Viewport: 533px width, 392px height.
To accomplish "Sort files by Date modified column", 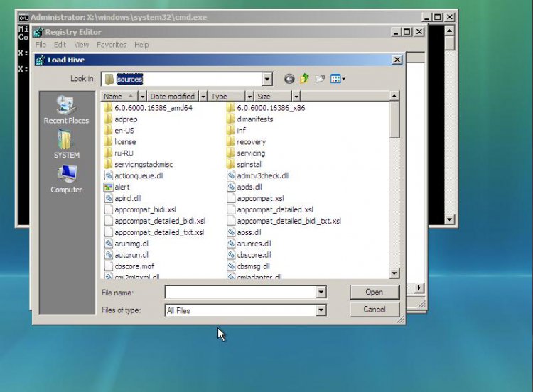I will coord(173,97).
